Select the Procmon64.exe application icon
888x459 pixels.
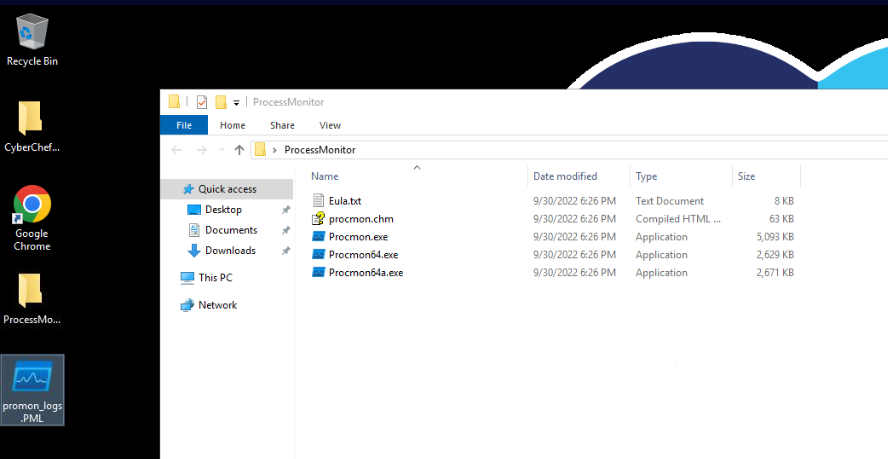pyautogui.click(x=319, y=254)
